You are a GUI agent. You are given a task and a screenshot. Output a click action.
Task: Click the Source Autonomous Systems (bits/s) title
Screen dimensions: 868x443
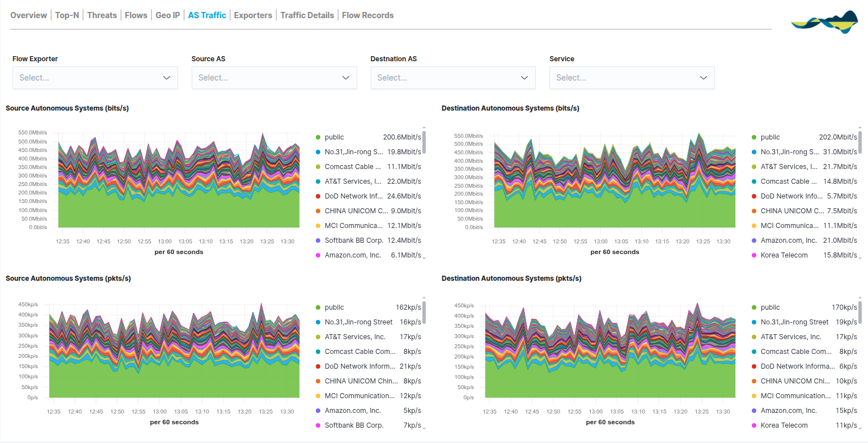(x=67, y=108)
